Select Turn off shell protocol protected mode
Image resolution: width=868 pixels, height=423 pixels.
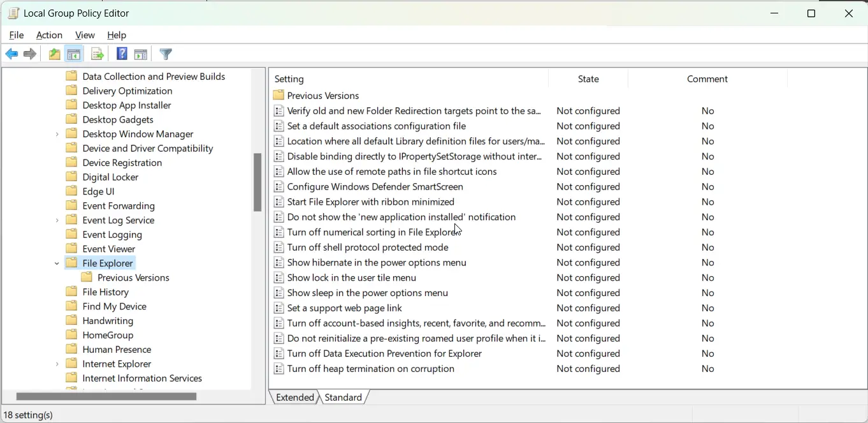pos(368,248)
